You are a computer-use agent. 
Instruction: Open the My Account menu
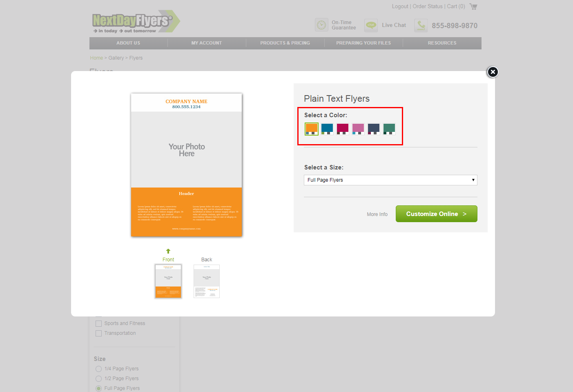(207, 43)
